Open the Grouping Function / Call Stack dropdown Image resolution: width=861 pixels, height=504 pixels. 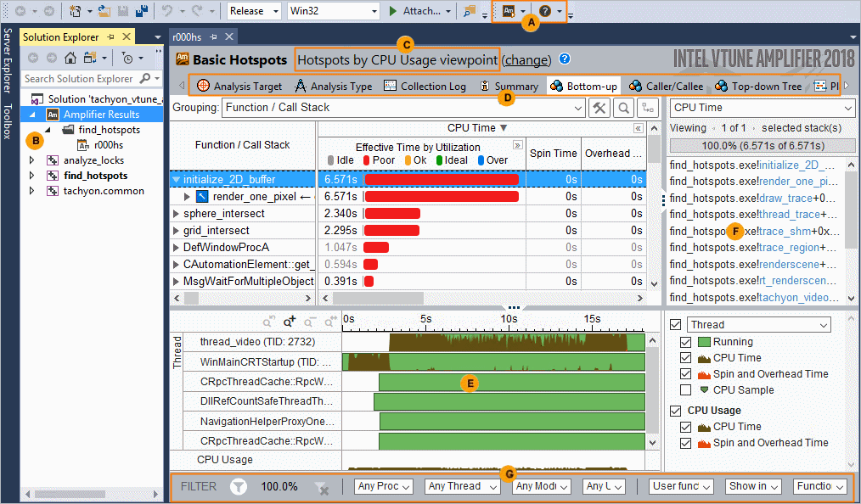(576, 108)
